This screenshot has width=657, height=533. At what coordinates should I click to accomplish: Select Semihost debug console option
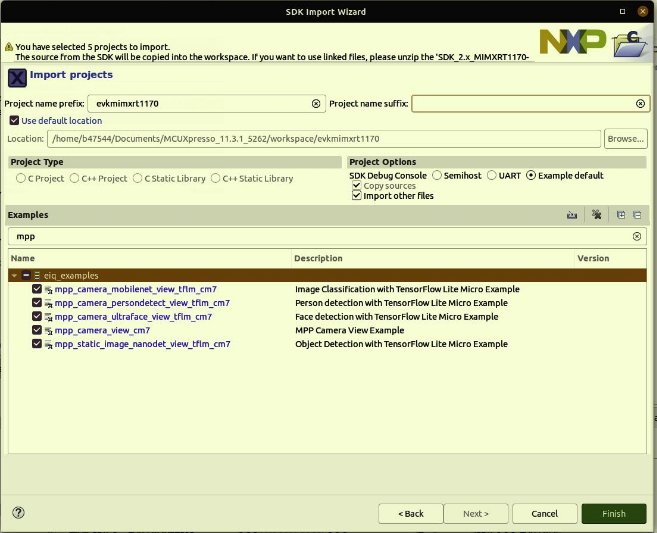[x=437, y=175]
